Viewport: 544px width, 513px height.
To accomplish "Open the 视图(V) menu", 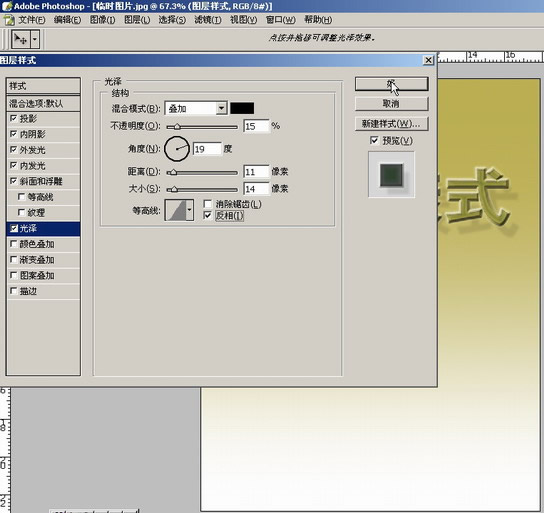I will point(244,20).
